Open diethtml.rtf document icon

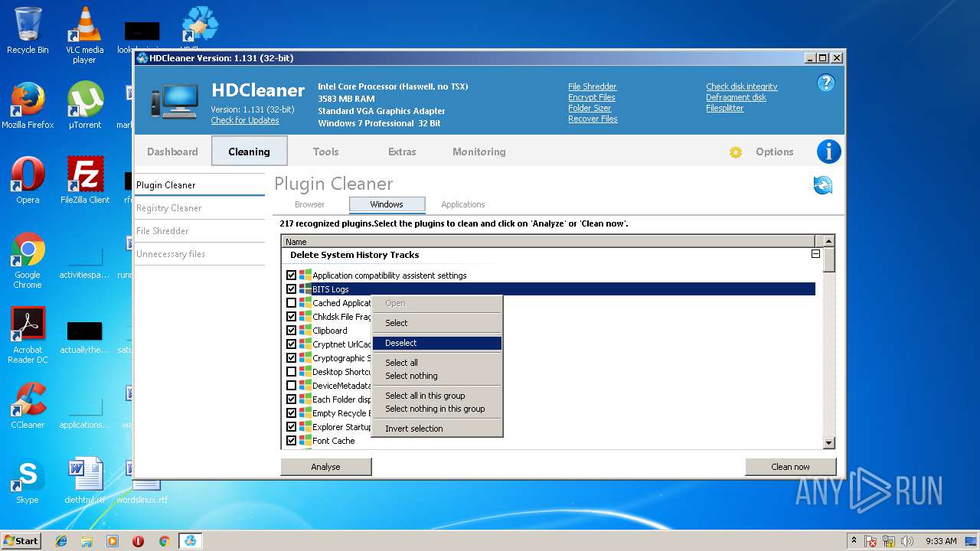(85, 481)
